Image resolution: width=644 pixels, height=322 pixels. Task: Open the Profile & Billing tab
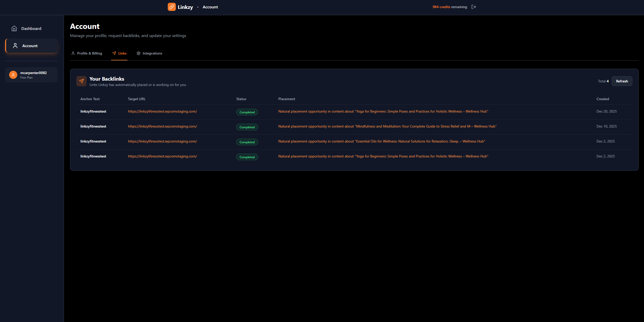coord(89,53)
